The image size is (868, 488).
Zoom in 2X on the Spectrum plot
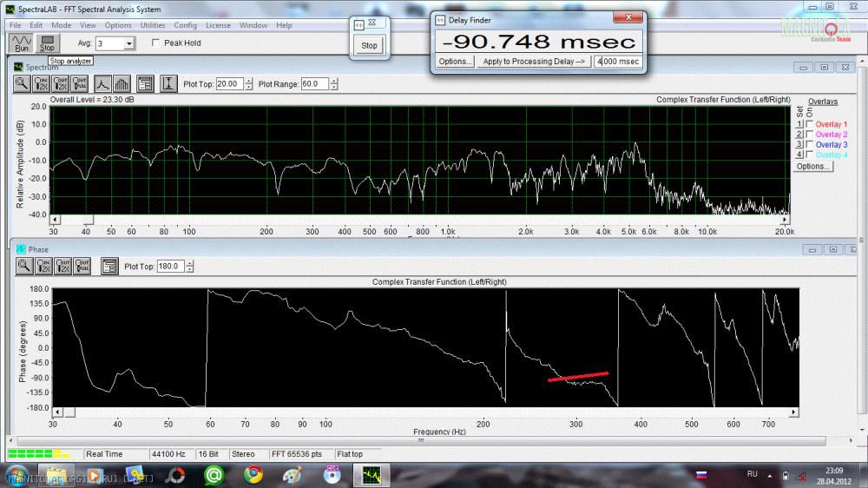(x=41, y=84)
